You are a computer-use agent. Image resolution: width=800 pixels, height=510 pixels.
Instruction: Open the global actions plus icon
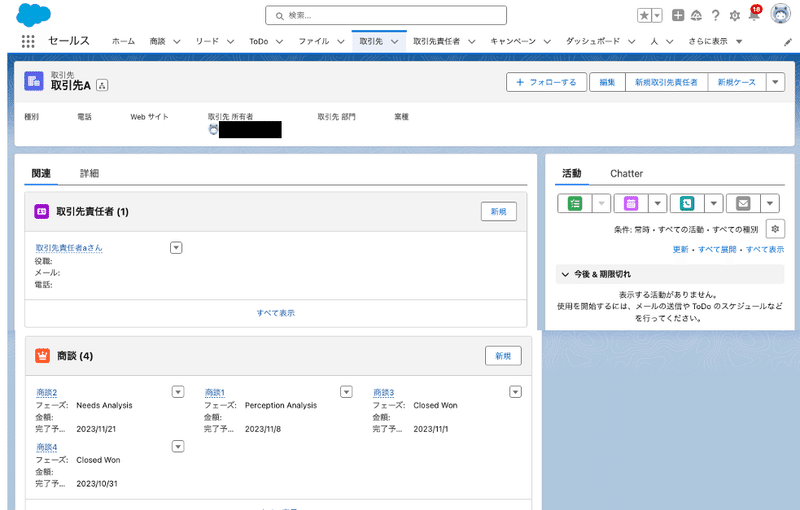(678, 15)
